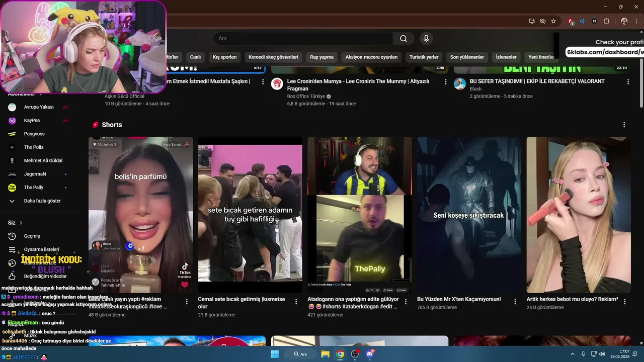Image resolution: width=644 pixels, height=362 pixels.
Task: Bookmark this page with the star icon
Action: (553, 21)
